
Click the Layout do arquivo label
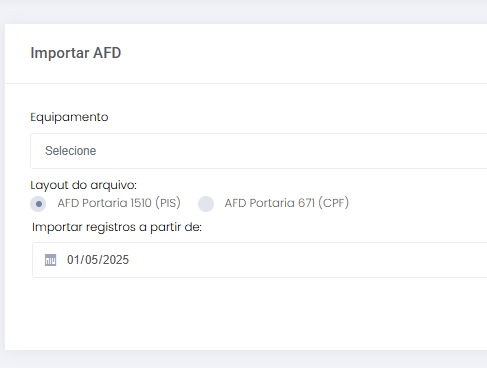84,185
